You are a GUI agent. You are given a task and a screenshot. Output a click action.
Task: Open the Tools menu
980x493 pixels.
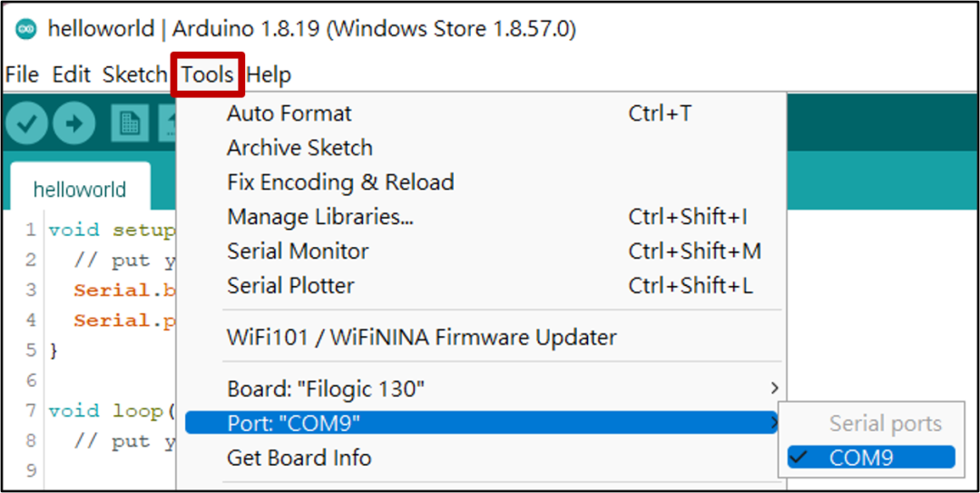(x=207, y=74)
